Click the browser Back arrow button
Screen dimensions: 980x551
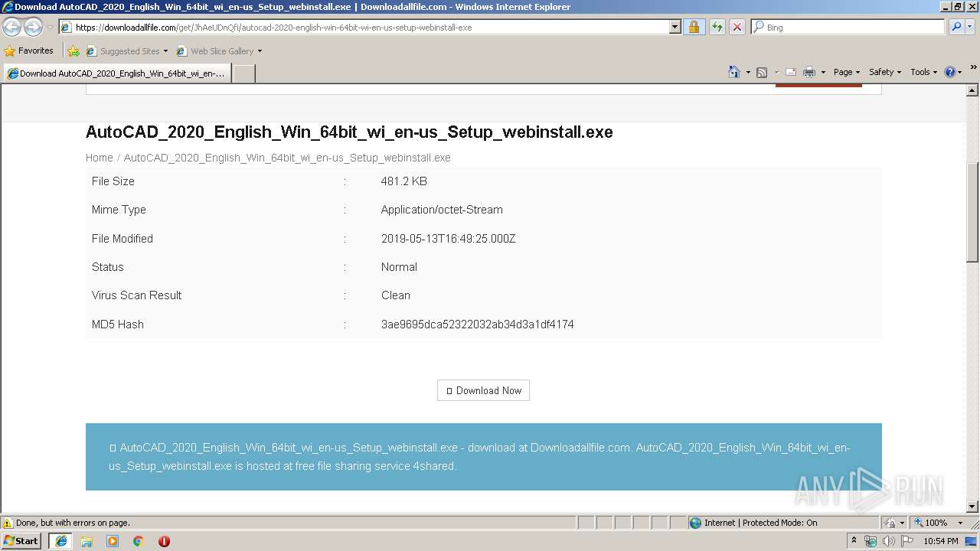coord(11,28)
